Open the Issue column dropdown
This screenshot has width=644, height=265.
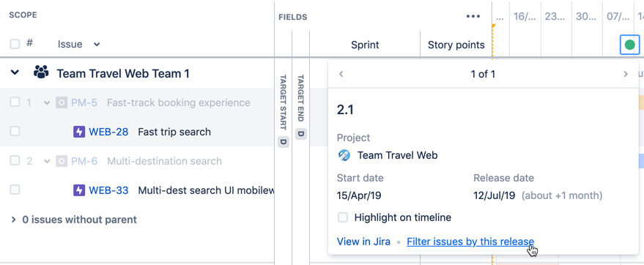(x=97, y=45)
